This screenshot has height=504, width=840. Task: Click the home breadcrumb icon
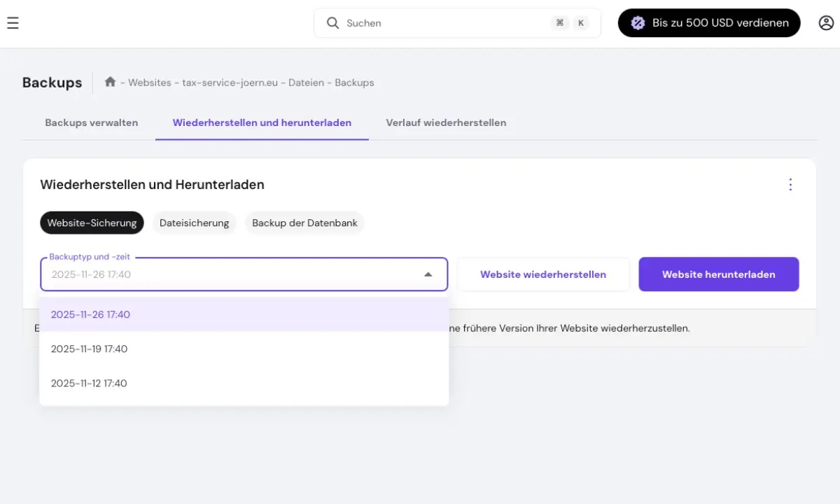110,82
